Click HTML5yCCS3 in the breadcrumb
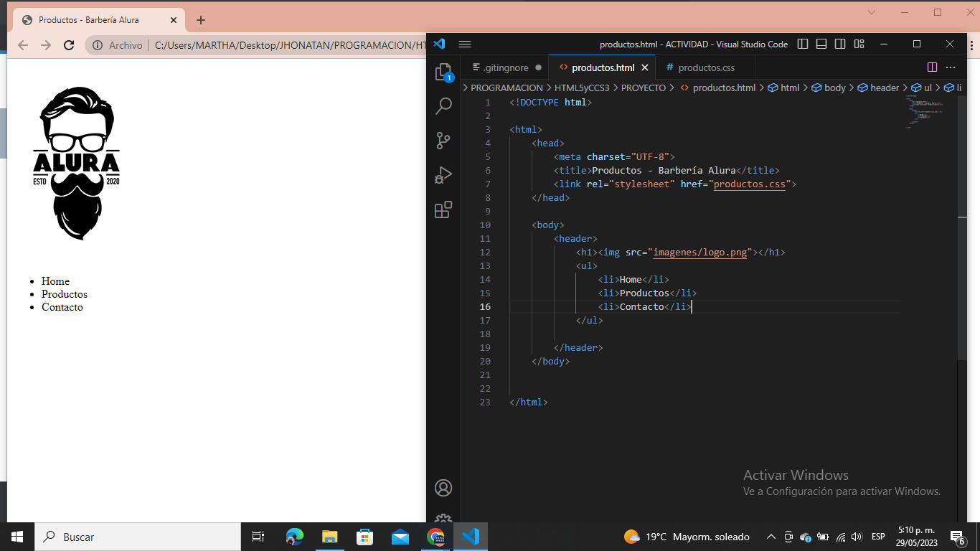Image resolution: width=980 pixels, height=551 pixels. [x=581, y=88]
